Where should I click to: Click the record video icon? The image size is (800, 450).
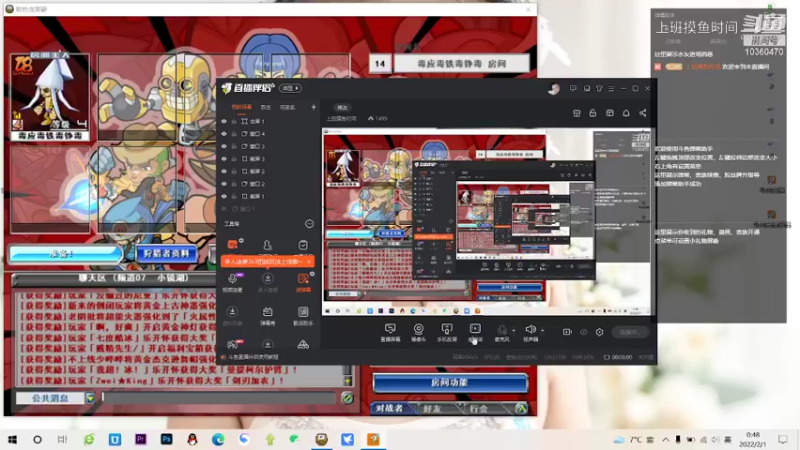[567, 332]
